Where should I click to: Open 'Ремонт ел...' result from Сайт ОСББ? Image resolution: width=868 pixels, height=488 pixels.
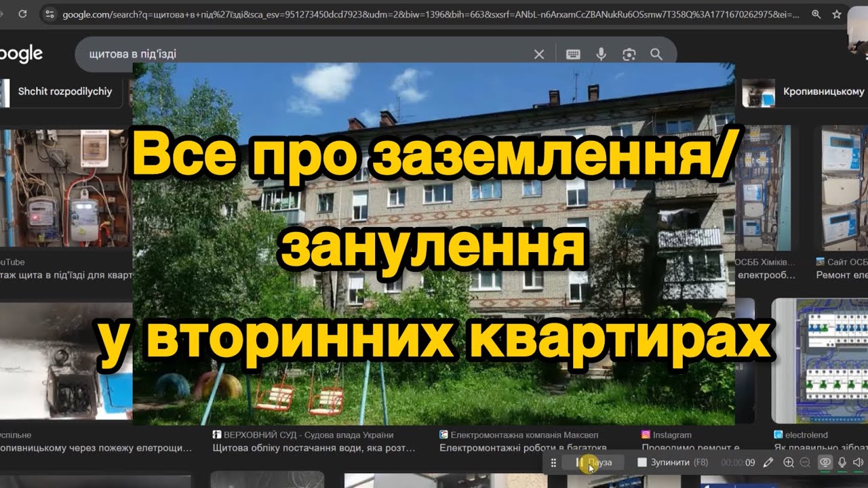coord(842,275)
